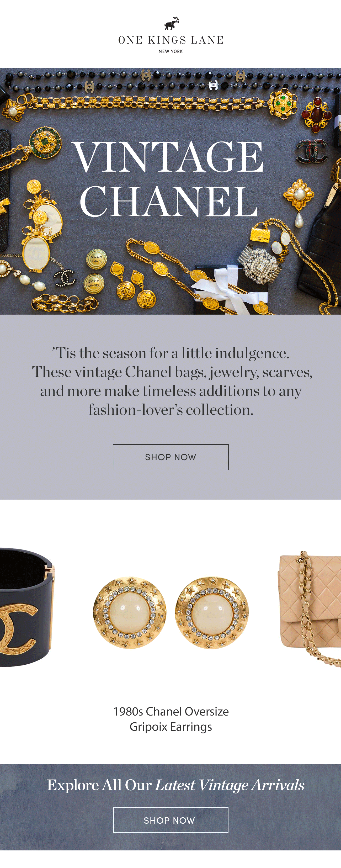The image size is (341, 868).
Task: Click the 'Tis the season paragraph text
Action: 172,381
